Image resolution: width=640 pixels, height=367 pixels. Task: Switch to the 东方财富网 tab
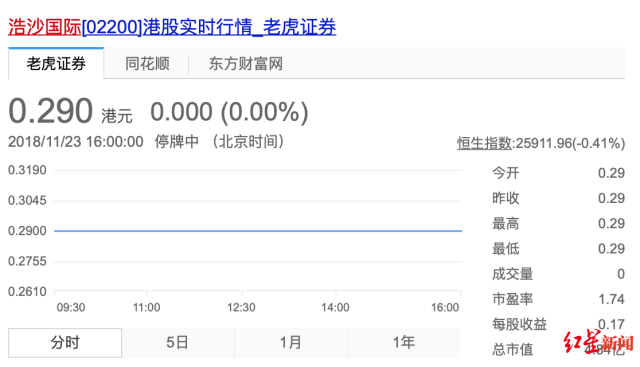[x=246, y=64]
